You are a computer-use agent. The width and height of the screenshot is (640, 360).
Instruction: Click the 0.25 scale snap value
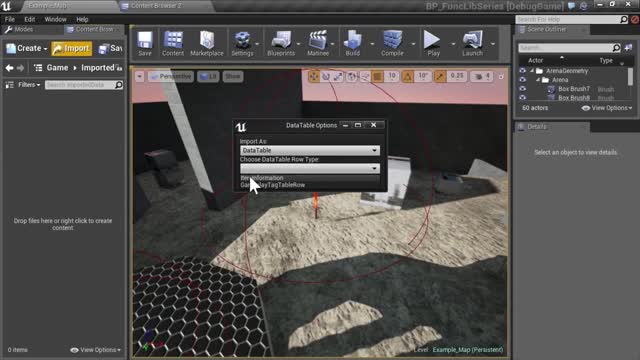point(457,76)
